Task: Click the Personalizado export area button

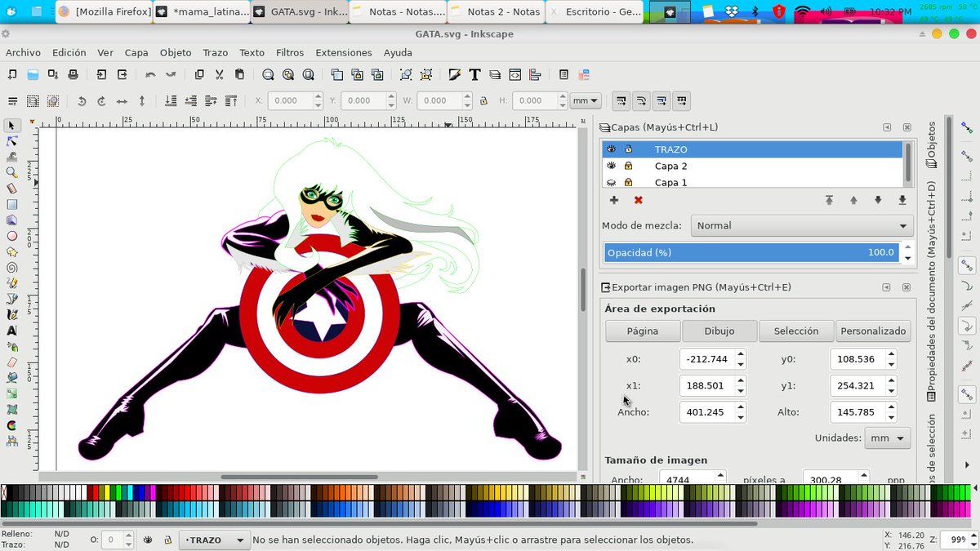Action: point(873,331)
